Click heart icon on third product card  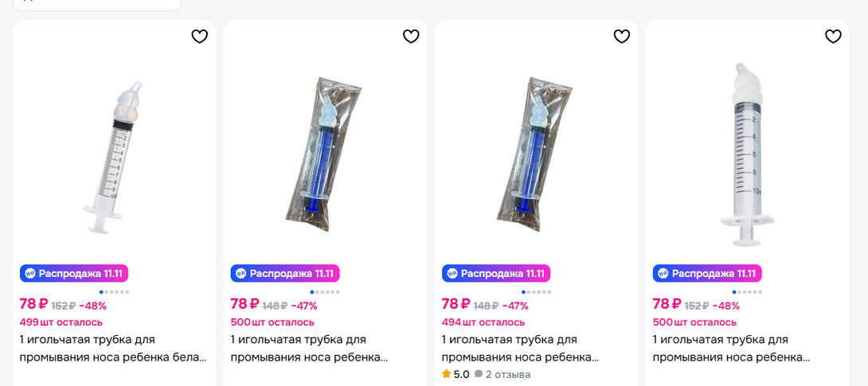pos(622,36)
